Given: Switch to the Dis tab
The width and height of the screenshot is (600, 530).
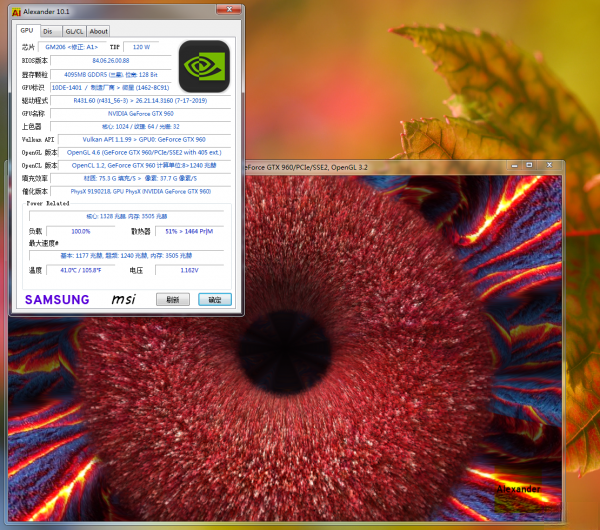Looking at the screenshot, I should point(47,31).
